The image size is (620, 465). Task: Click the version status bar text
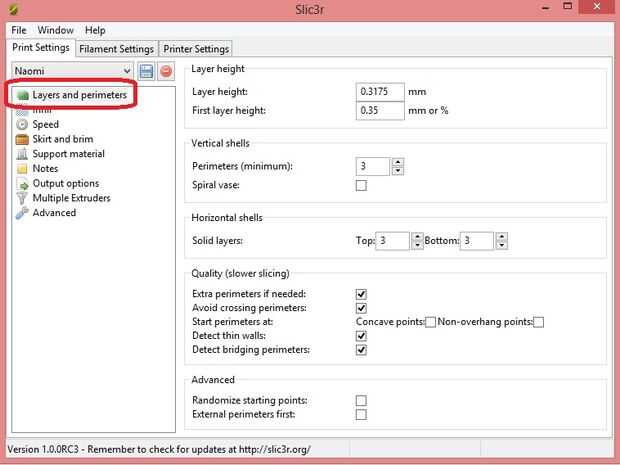point(159,450)
